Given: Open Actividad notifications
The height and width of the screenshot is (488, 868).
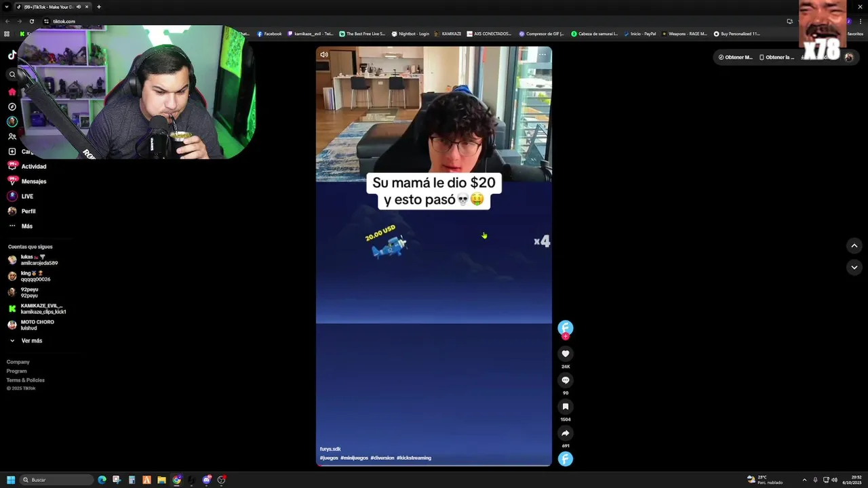Looking at the screenshot, I should pos(27,166).
